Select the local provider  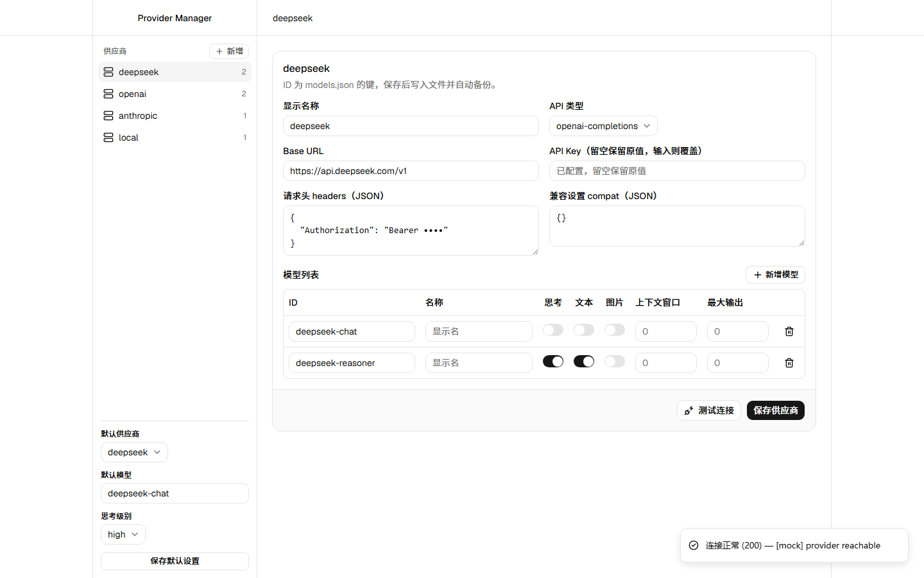click(175, 137)
